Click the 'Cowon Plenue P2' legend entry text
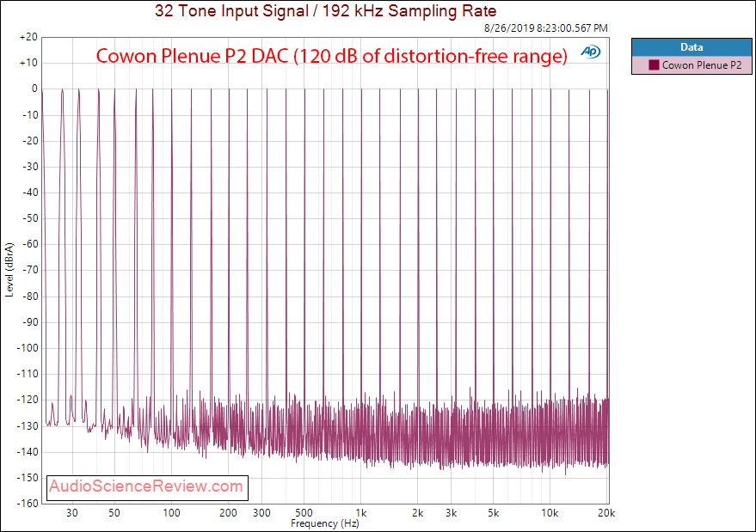Screen dimensions: 756x532 point(702,65)
